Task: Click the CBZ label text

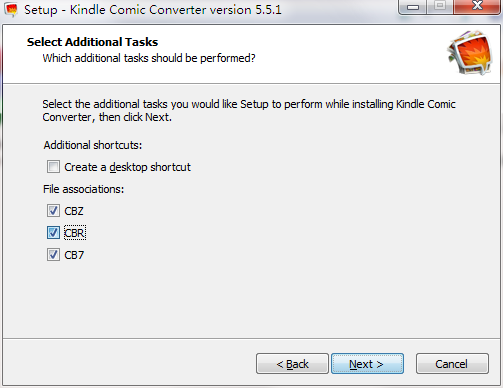Action: click(74, 211)
